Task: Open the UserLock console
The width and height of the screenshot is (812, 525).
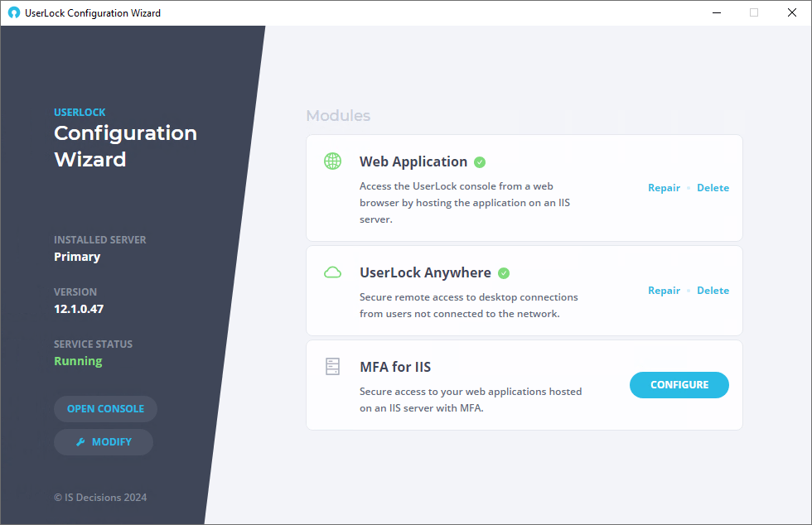Action: (x=106, y=409)
